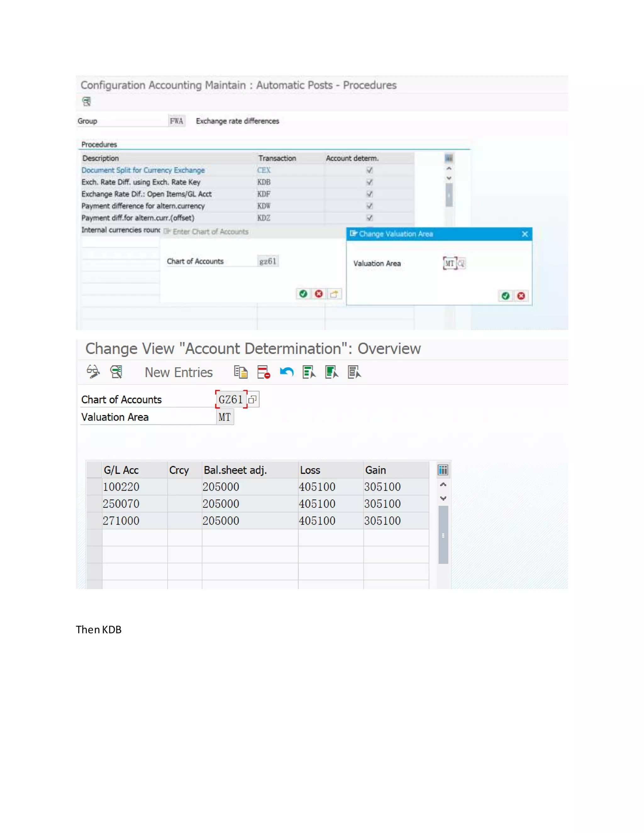Screen dimensions: 644x833
Task: Cancel Chart of Accounts dialog red X
Action: pyautogui.click(x=319, y=294)
